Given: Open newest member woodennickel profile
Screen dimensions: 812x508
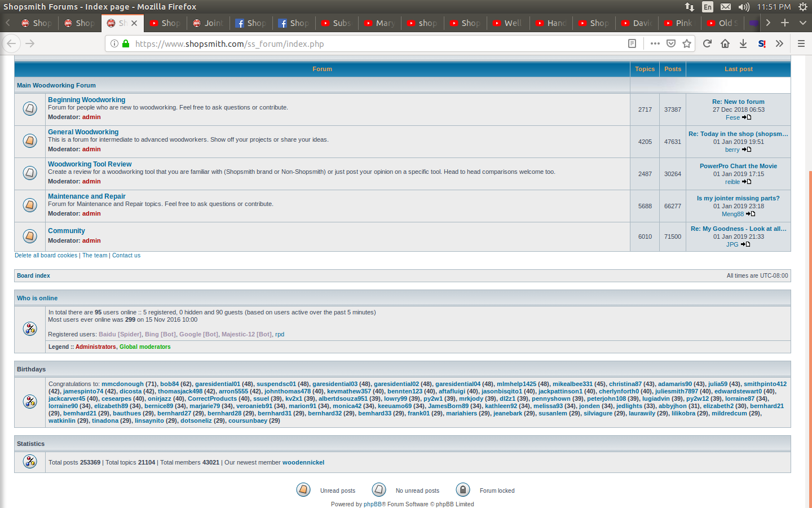Looking at the screenshot, I should [x=303, y=462].
